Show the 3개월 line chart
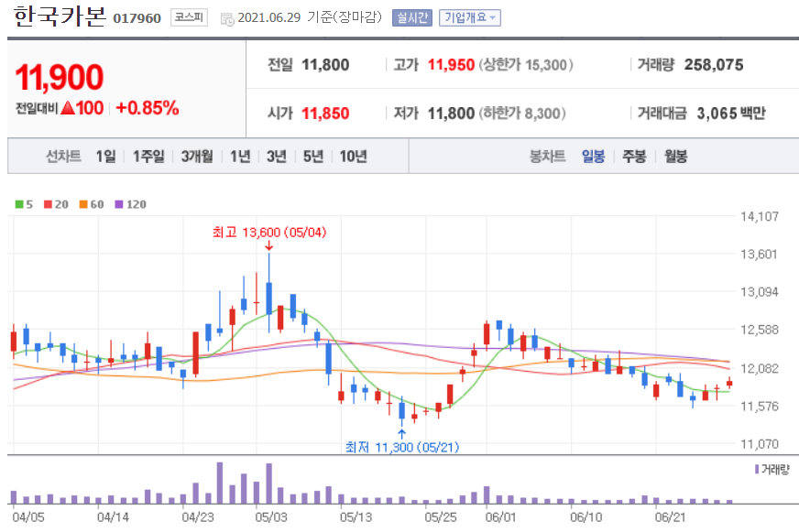 coord(197,157)
